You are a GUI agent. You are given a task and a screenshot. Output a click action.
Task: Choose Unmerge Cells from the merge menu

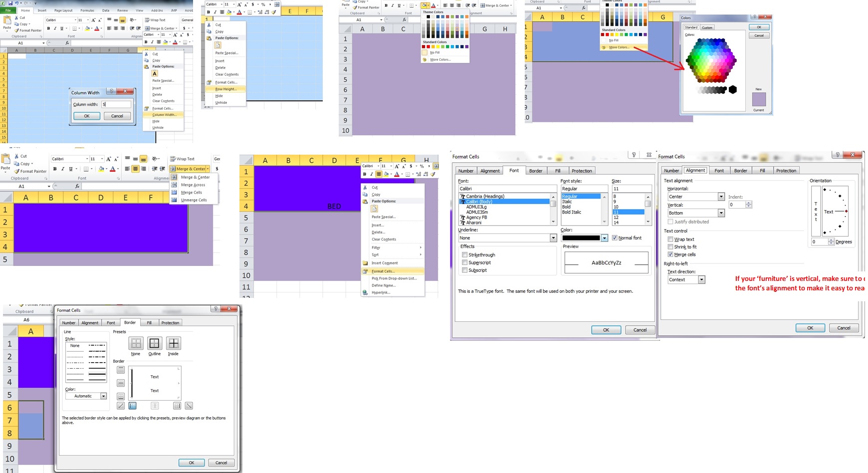[194, 200]
